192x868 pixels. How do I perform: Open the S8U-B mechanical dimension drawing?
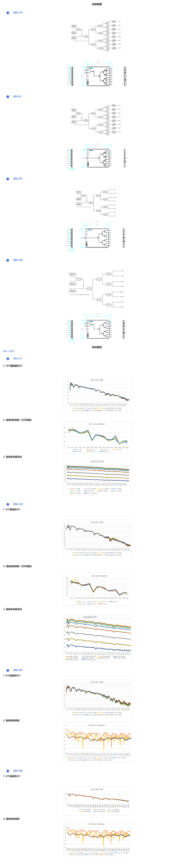tap(97, 157)
